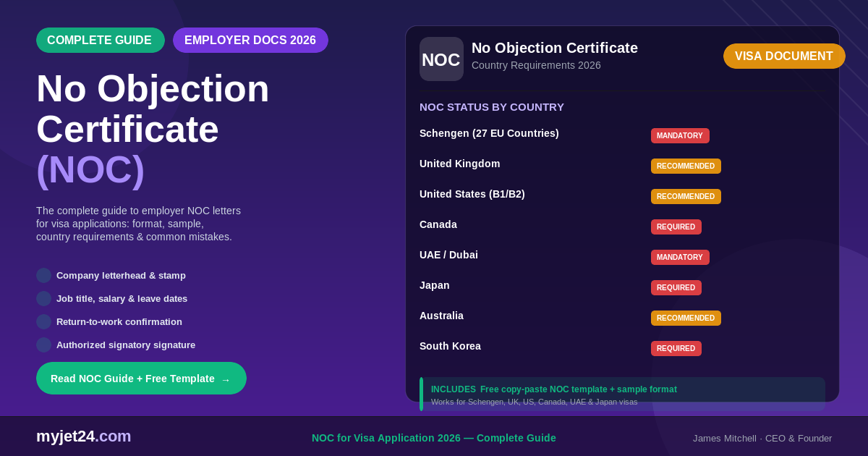Toggle the RECOMMENDED badge for United Kingdom
The height and width of the screenshot is (456, 868).
tap(686, 166)
